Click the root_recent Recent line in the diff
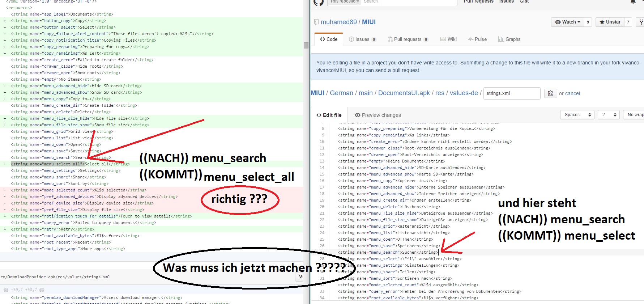The width and height of the screenshot is (644, 304). (61, 242)
